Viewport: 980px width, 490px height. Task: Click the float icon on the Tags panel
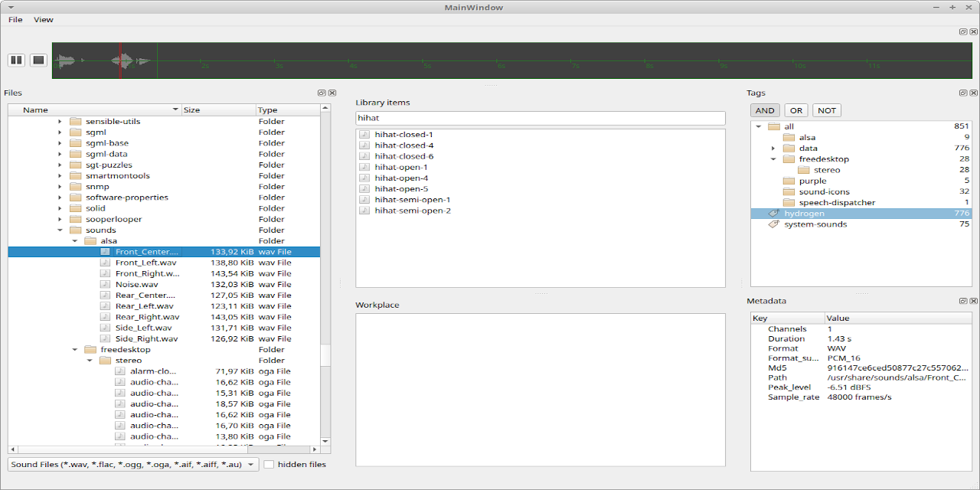pyautogui.click(x=962, y=92)
